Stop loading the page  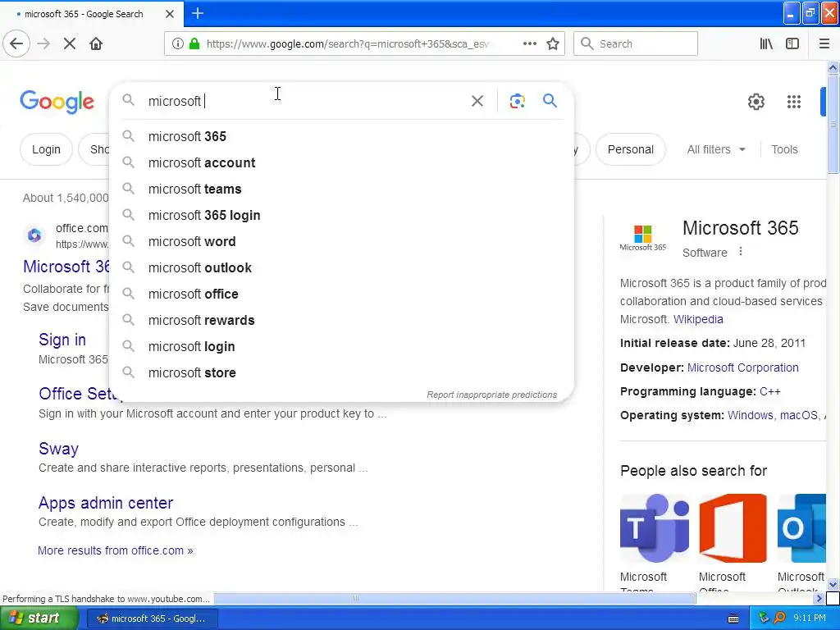[70, 43]
